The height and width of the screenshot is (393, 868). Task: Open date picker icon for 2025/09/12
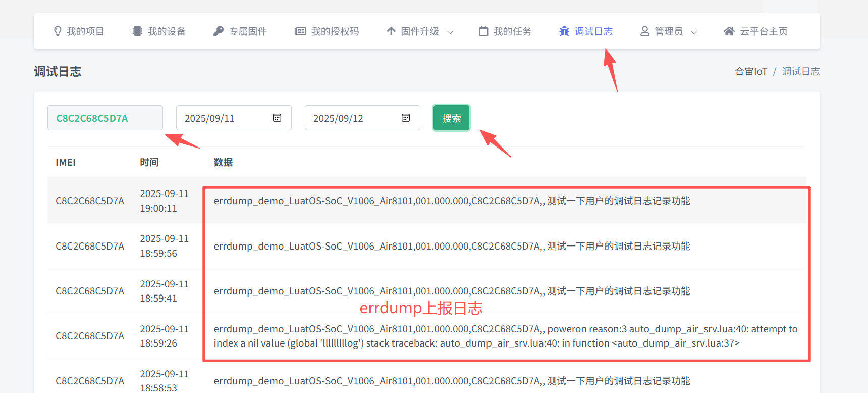(x=406, y=118)
